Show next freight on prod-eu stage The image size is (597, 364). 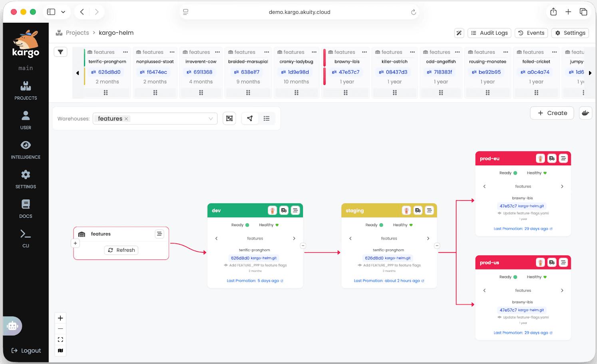[562, 186]
